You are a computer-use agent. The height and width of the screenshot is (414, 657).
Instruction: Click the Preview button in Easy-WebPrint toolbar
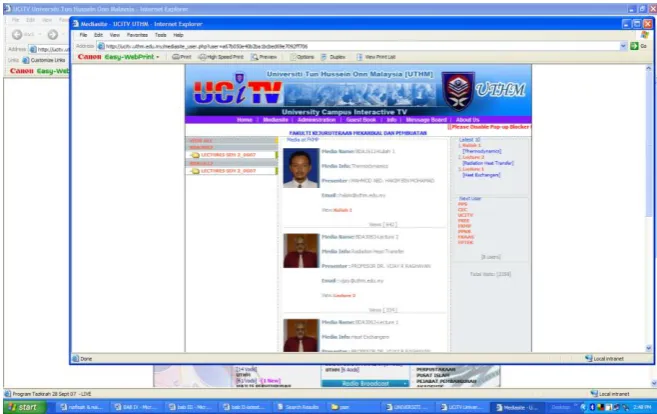(x=264, y=57)
